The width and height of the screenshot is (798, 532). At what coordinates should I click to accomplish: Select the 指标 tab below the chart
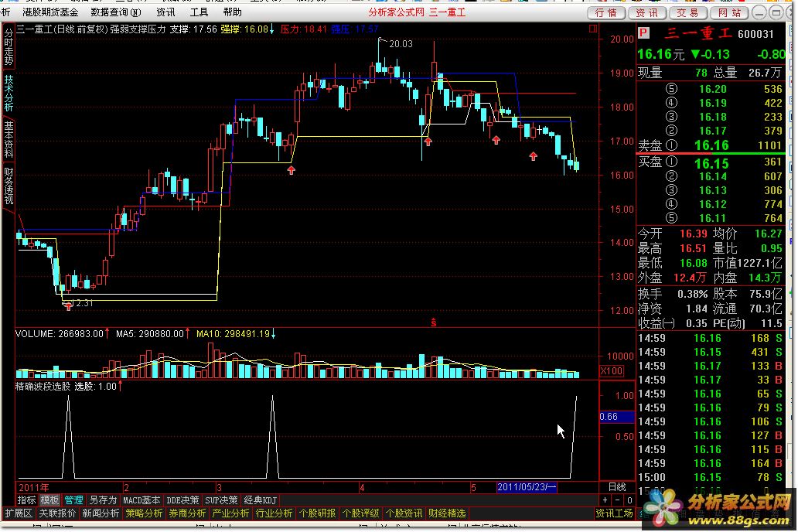(x=26, y=500)
